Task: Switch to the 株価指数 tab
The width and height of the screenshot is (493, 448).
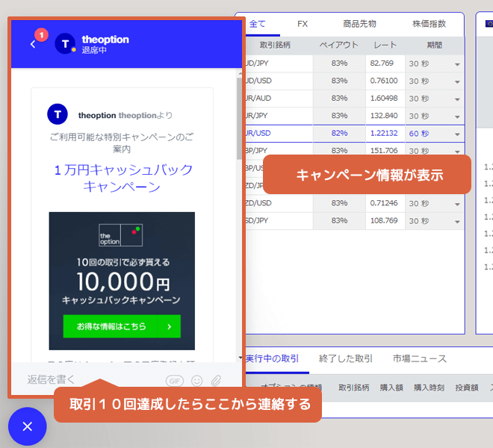Action: (x=430, y=24)
